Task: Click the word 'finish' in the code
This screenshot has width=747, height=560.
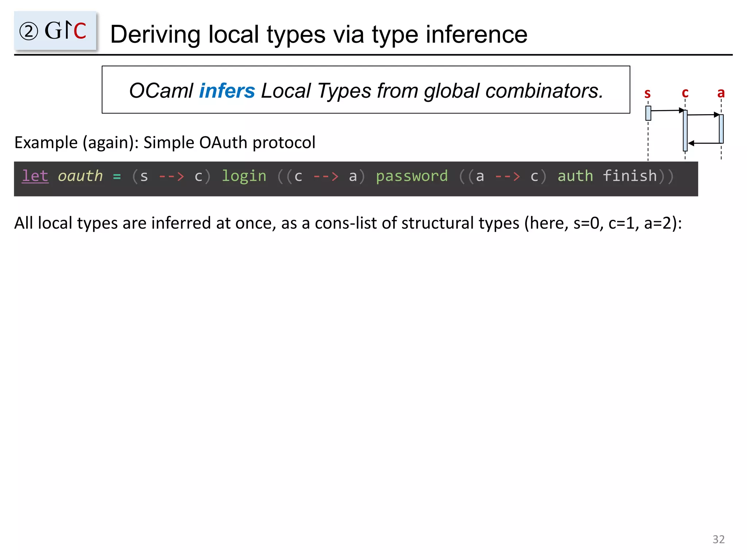Action: click(630, 176)
